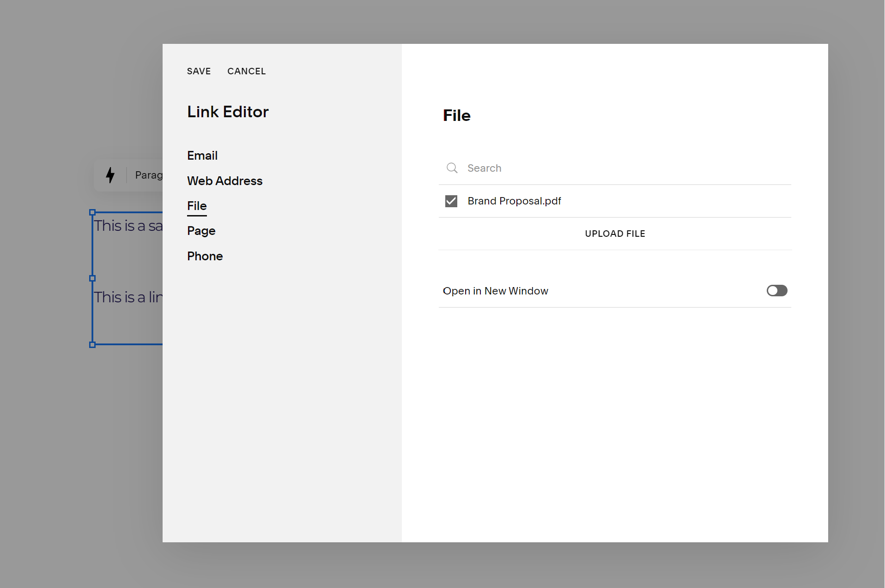This screenshot has width=885, height=588.
Task: Click CANCEL to discard changes
Action: pyautogui.click(x=247, y=71)
